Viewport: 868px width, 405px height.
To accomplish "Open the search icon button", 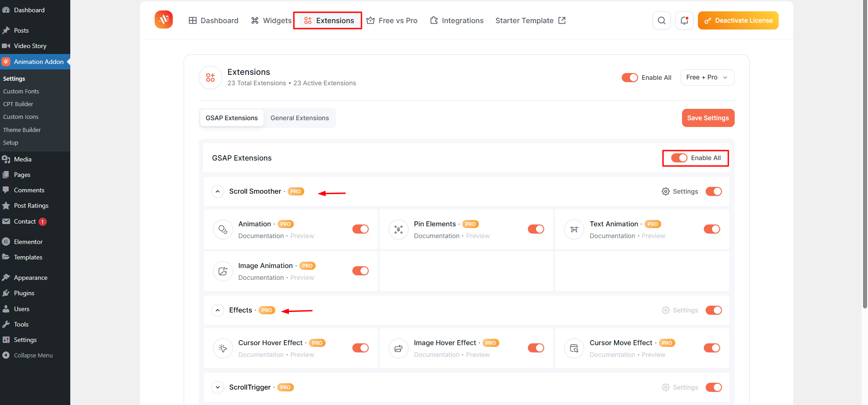I will [x=662, y=20].
